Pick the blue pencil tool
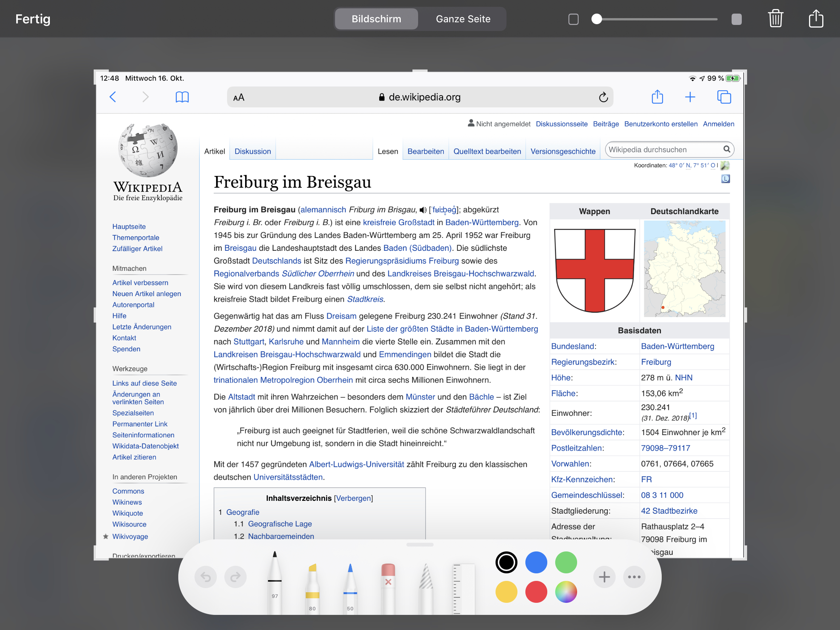Screen dimensions: 840x630 click(x=350, y=587)
